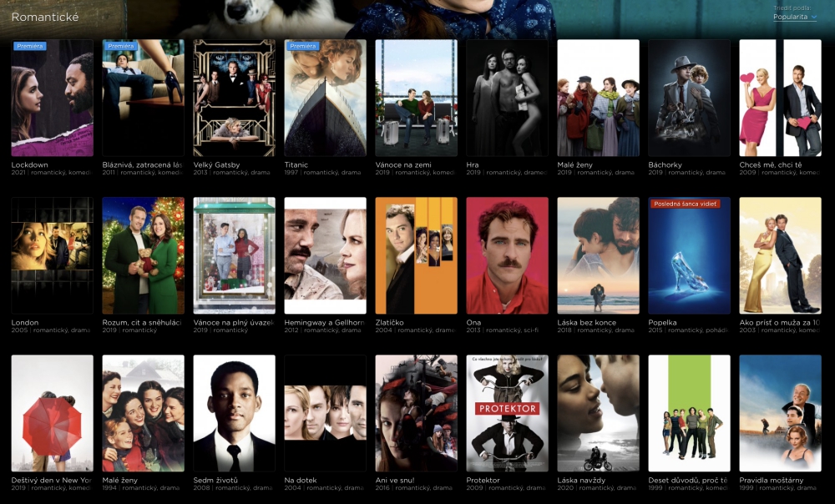The width and height of the screenshot is (835, 504).
Task: Select the Titanic ship poster
Action: 326,98
